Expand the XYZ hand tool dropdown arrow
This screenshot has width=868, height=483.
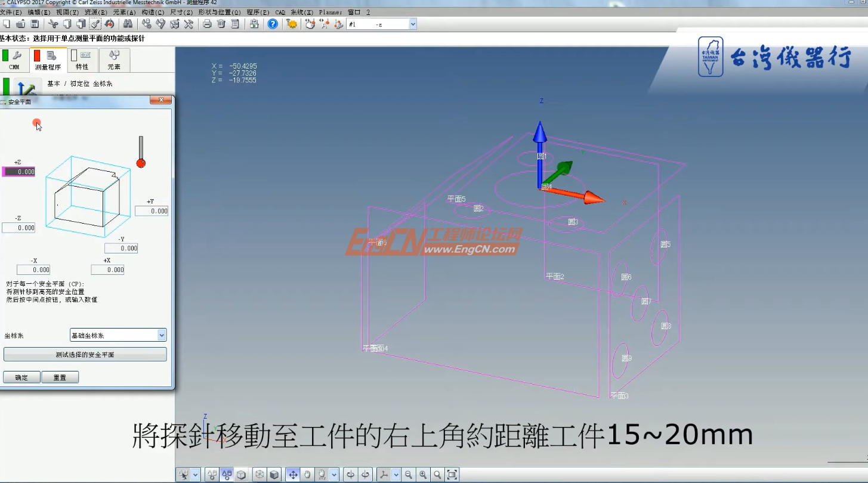pyautogui.click(x=333, y=474)
